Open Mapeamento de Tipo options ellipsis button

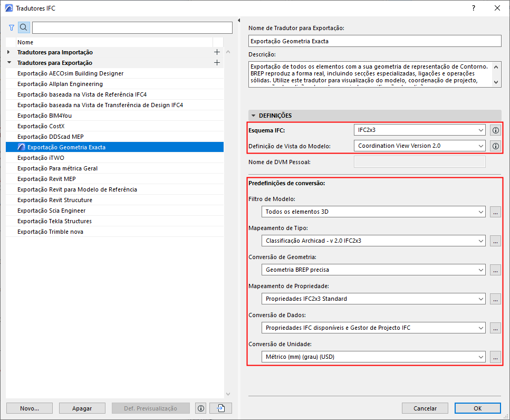coord(495,241)
